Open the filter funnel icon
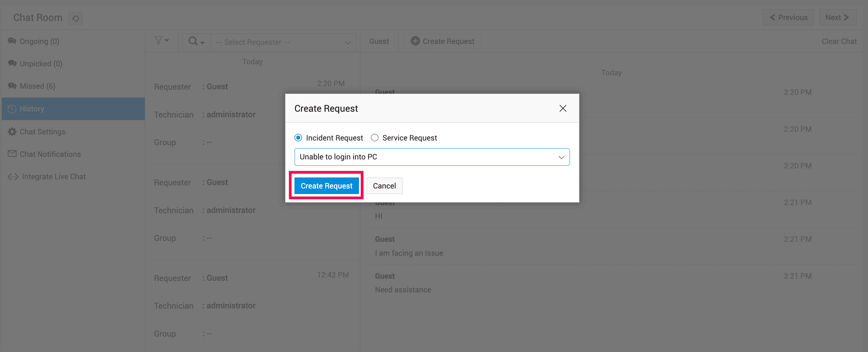 (158, 41)
